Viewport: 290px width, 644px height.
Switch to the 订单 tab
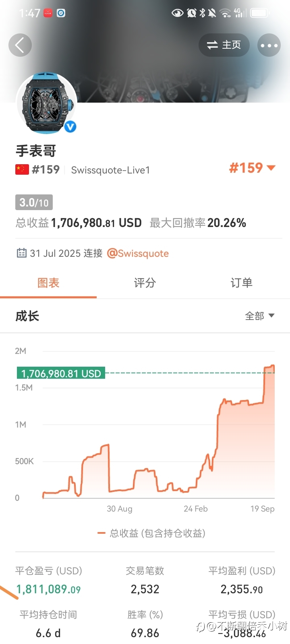coord(241,283)
